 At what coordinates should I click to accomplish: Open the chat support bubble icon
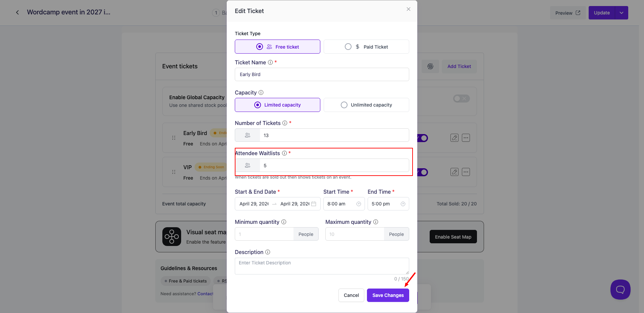click(620, 289)
